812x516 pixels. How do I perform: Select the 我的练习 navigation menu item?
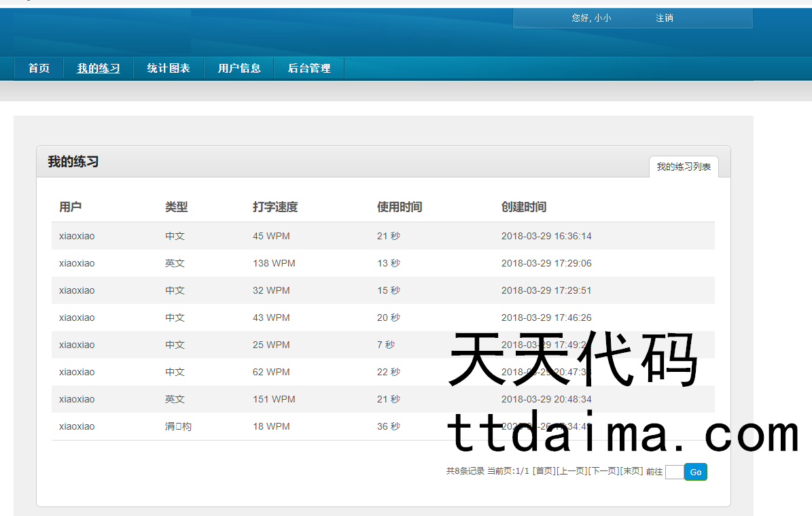[99, 68]
